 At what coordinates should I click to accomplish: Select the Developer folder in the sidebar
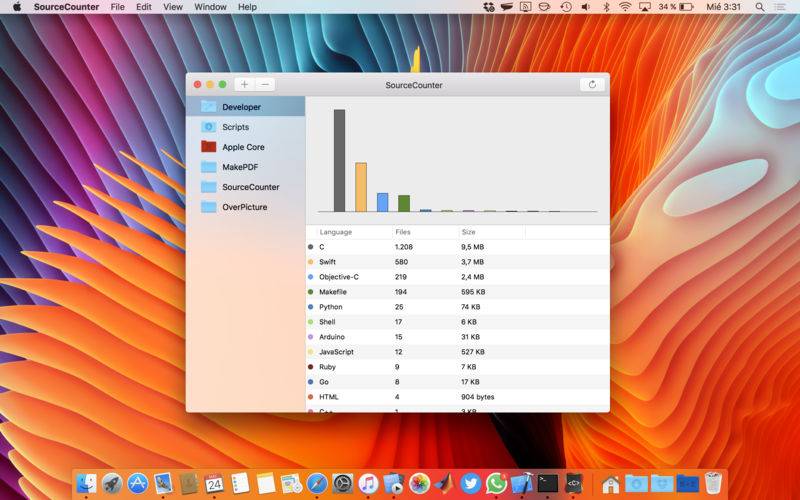coord(245,107)
